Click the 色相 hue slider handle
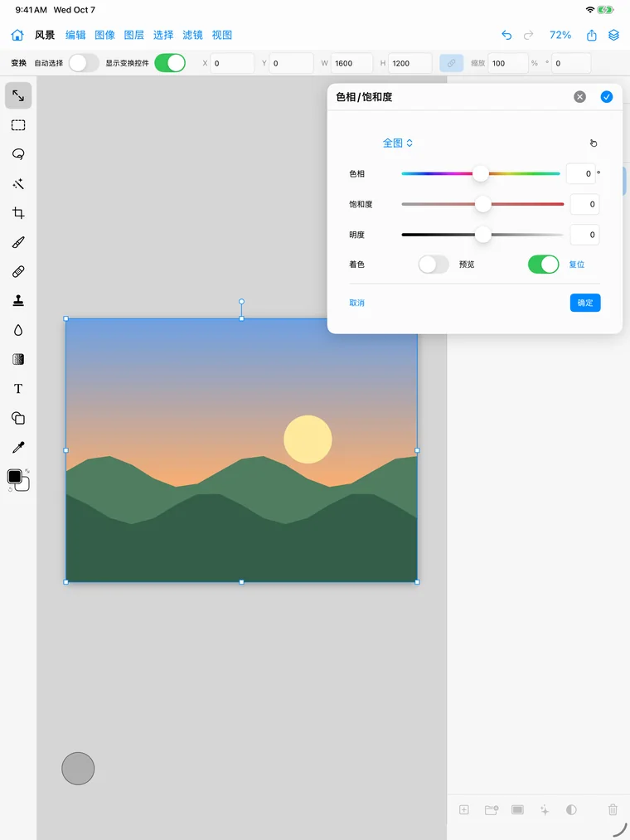The height and width of the screenshot is (840, 630). pyautogui.click(x=481, y=173)
